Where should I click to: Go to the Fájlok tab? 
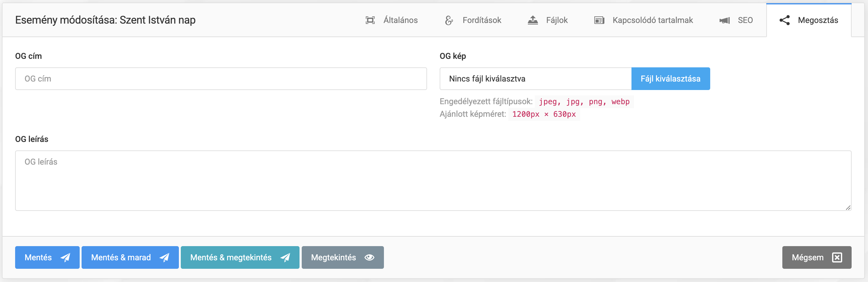(x=557, y=20)
